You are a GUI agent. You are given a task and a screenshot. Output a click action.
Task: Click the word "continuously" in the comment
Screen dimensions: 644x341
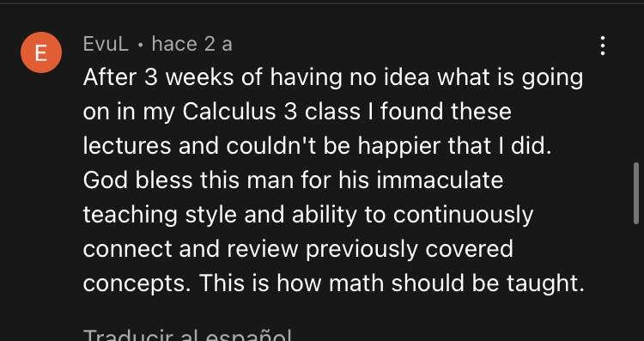464,216
